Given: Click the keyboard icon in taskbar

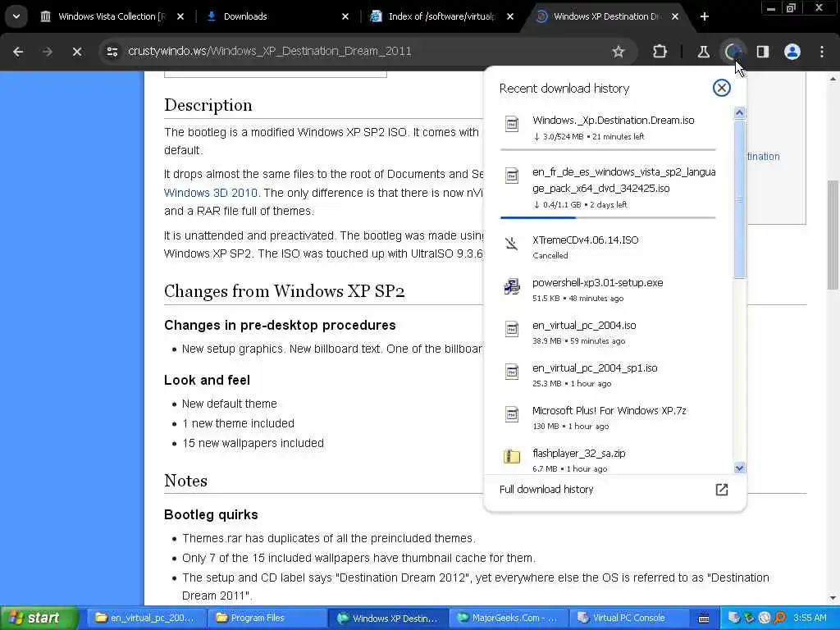Looking at the screenshot, I should 704,619.
